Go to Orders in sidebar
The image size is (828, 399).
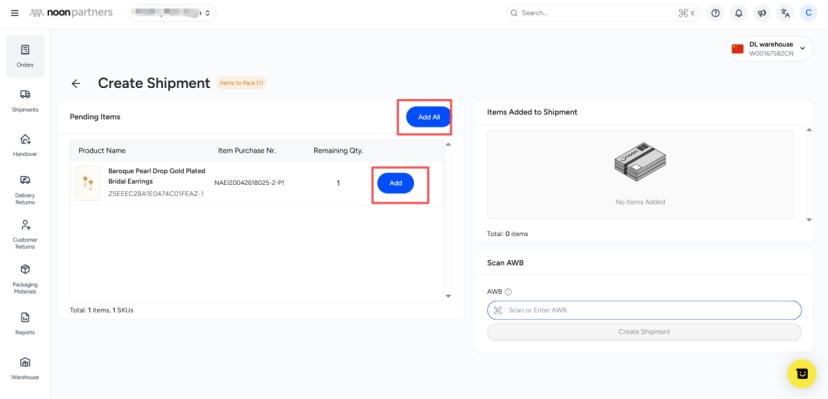pyautogui.click(x=25, y=56)
